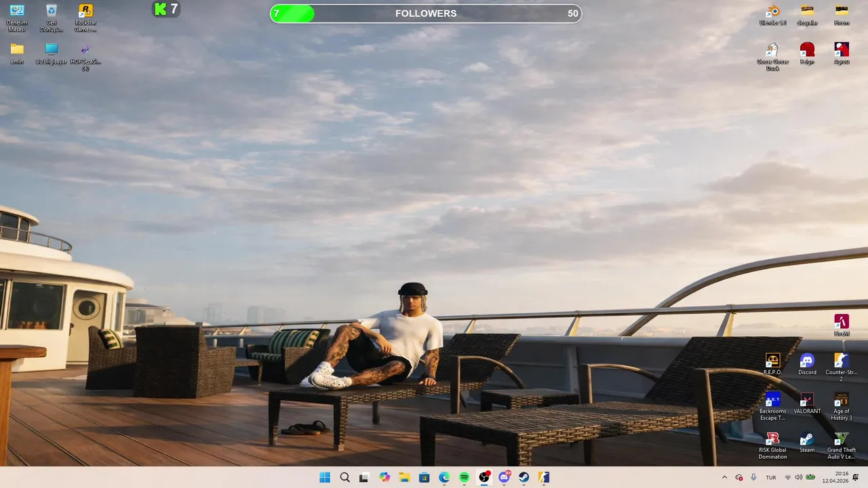Open Microsoft Edge from the taskbar
This screenshot has width=868, height=488.
point(444,477)
